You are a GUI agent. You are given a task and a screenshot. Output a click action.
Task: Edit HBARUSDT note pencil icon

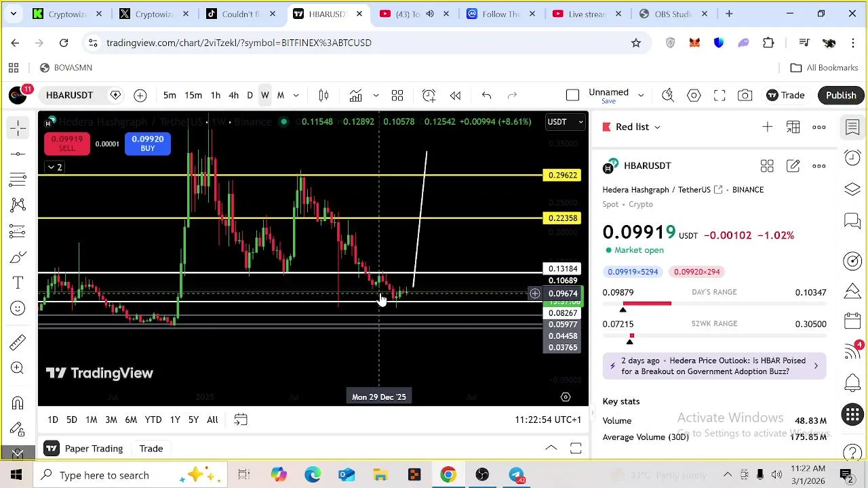793,166
